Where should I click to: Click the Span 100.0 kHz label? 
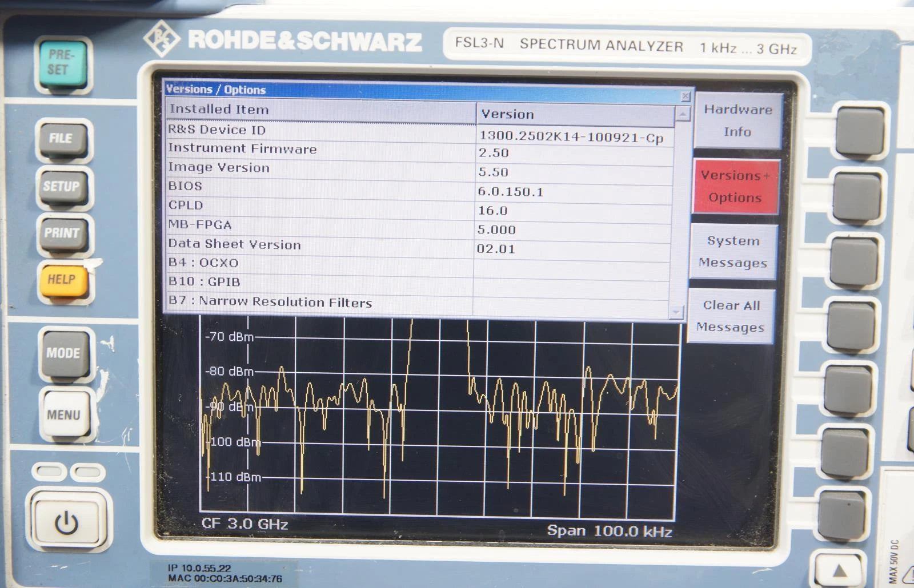tap(610, 531)
